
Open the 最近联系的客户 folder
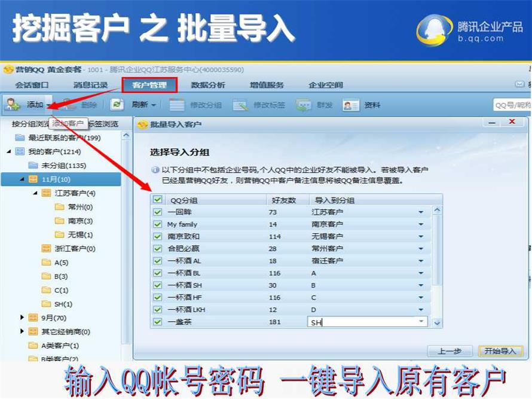tap(20, 138)
